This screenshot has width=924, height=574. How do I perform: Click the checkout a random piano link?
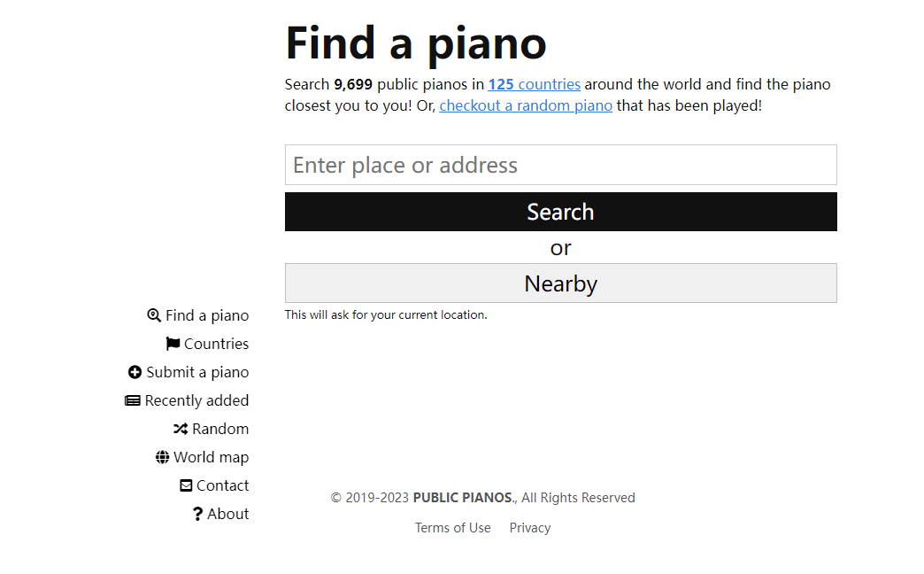[526, 105]
